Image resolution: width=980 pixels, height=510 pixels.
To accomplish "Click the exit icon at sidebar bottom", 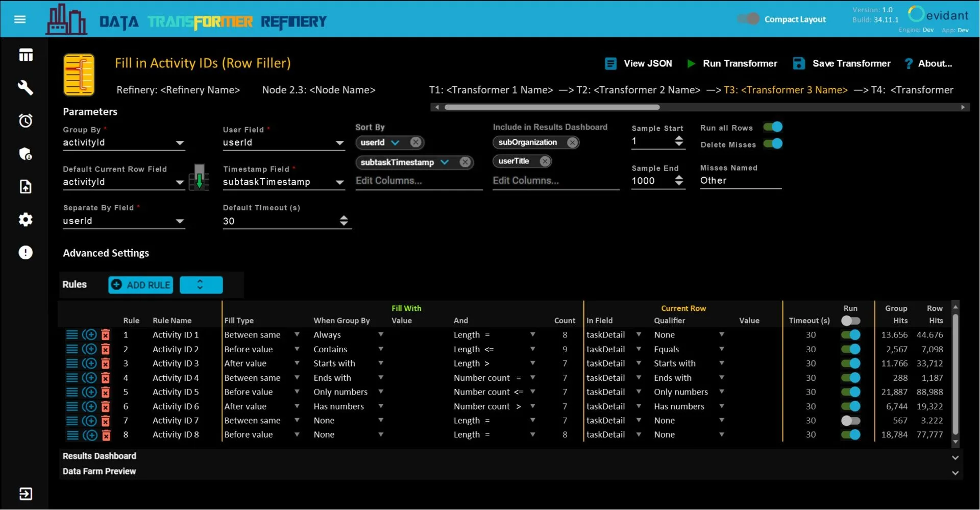I will (x=26, y=494).
